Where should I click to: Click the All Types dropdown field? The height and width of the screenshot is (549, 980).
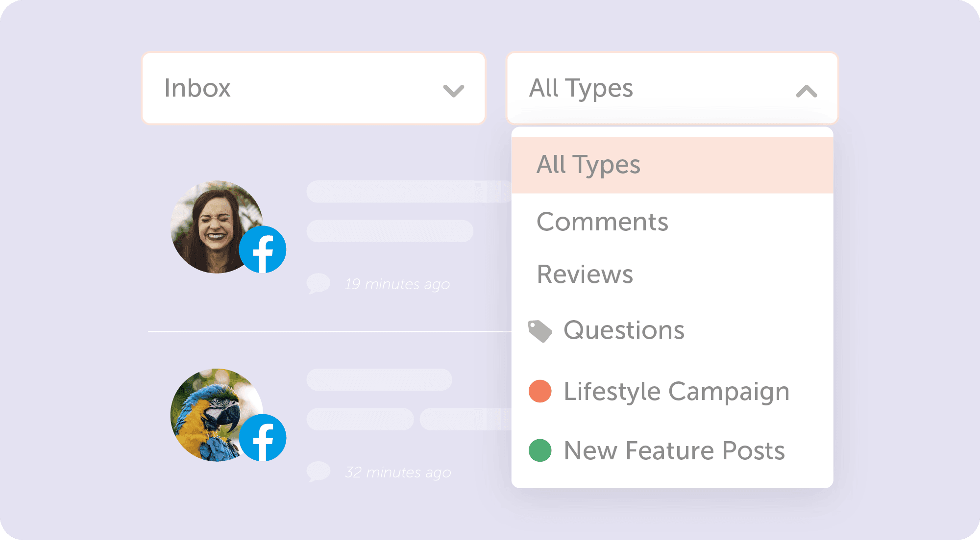[672, 88]
